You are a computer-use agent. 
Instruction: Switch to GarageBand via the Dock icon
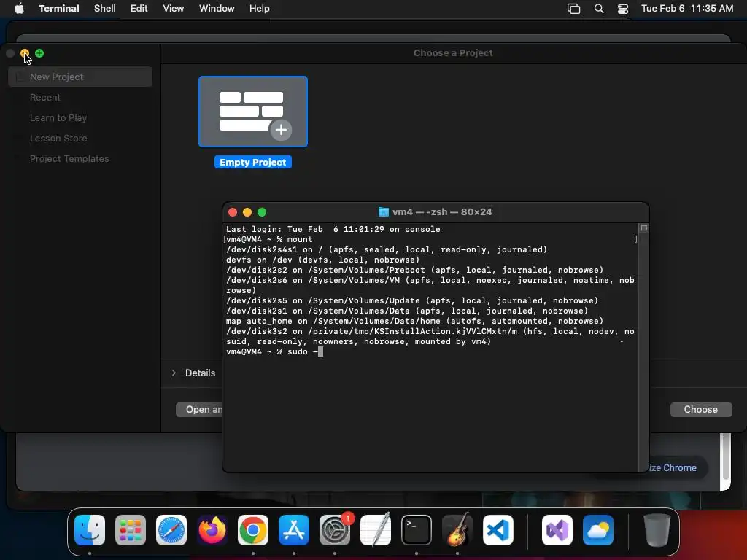(457, 530)
